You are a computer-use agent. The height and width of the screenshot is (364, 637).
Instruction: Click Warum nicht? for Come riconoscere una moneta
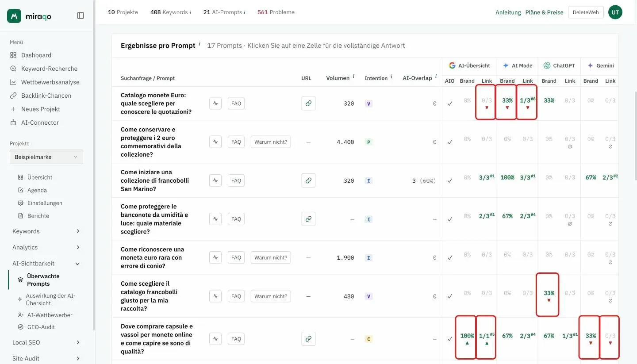coord(271,257)
